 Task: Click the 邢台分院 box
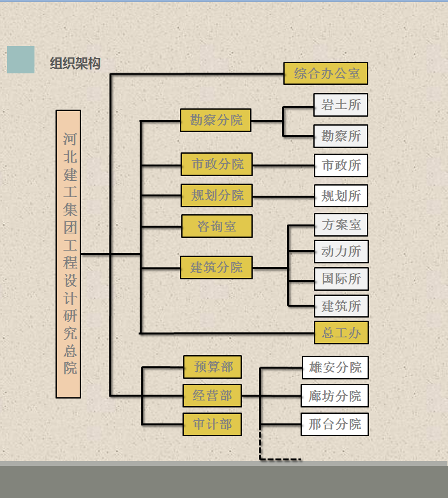coord(335,424)
